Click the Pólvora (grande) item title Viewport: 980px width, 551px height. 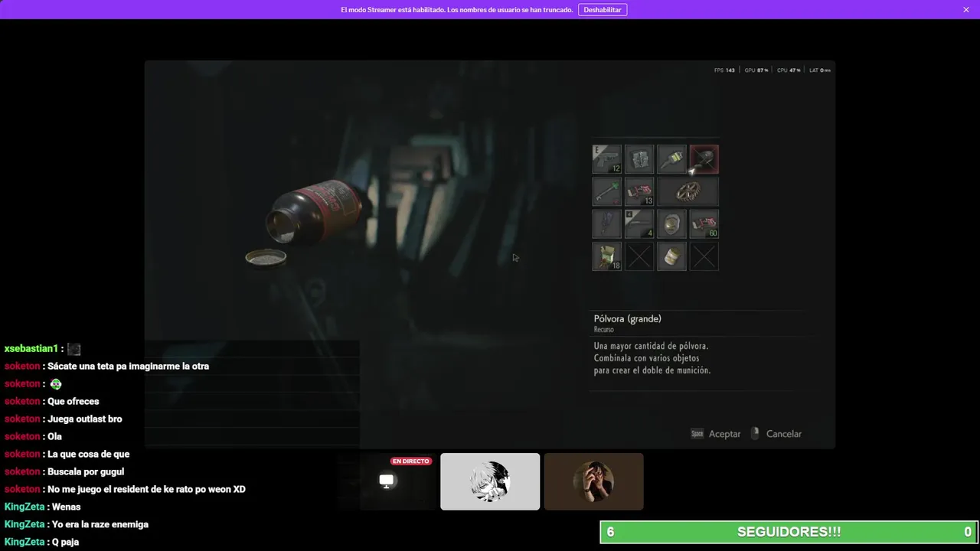click(627, 318)
